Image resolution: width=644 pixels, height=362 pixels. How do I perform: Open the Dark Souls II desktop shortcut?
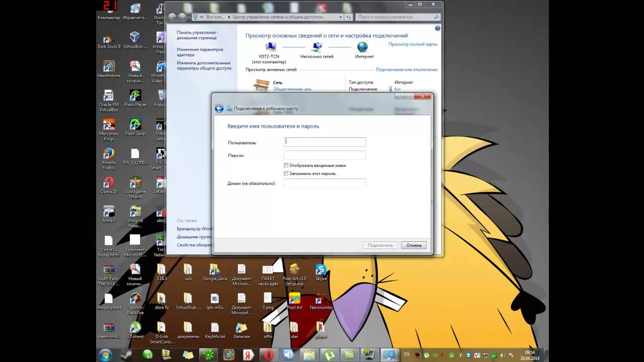click(109, 40)
